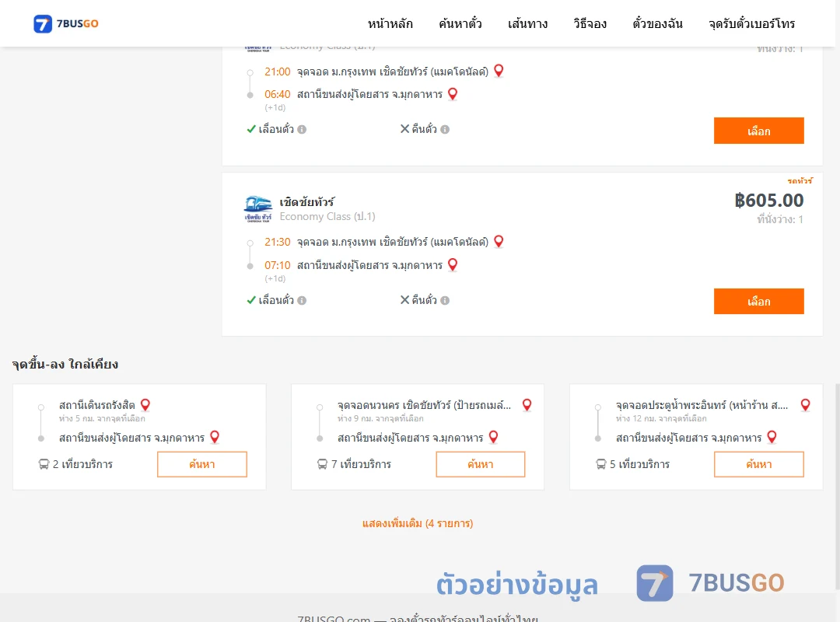This screenshot has width=840, height=622.
Task: Select the 21:00 trip with เลือก button
Action: tap(758, 131)
